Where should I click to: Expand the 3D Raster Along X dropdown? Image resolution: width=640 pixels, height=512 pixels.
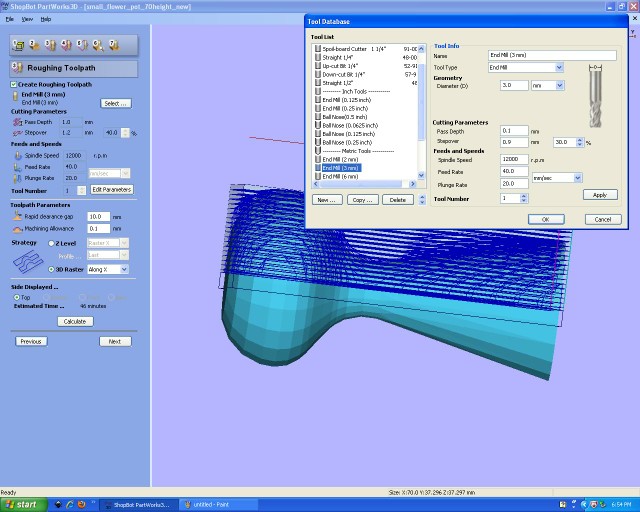(124, 269)
